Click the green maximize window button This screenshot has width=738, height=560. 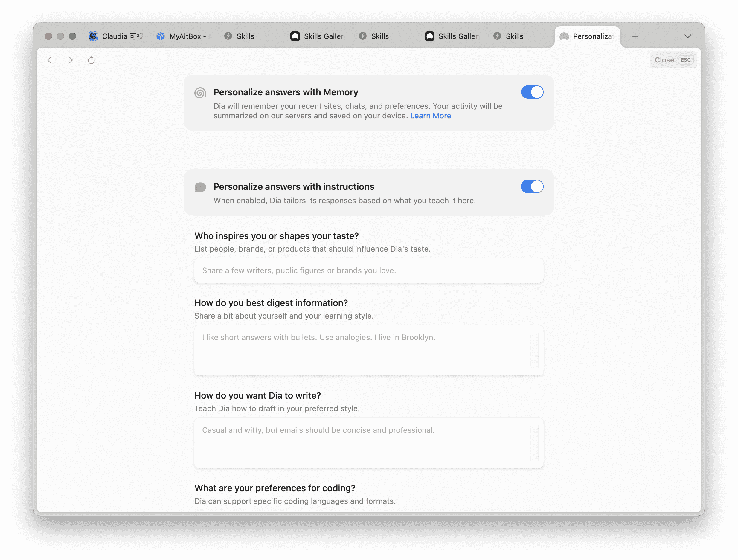tap(72, 36)
